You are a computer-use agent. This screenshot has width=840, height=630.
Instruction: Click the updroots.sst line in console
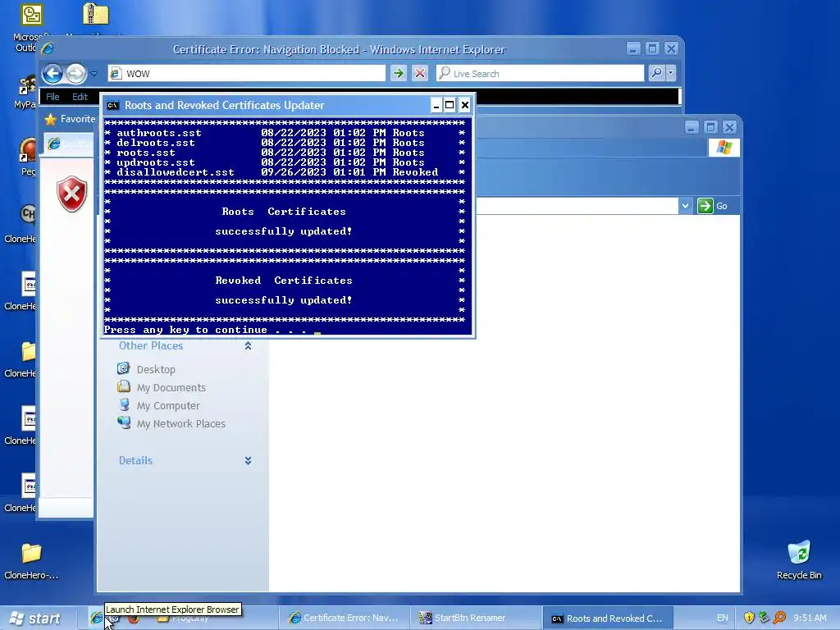click(x=284, y=162)
